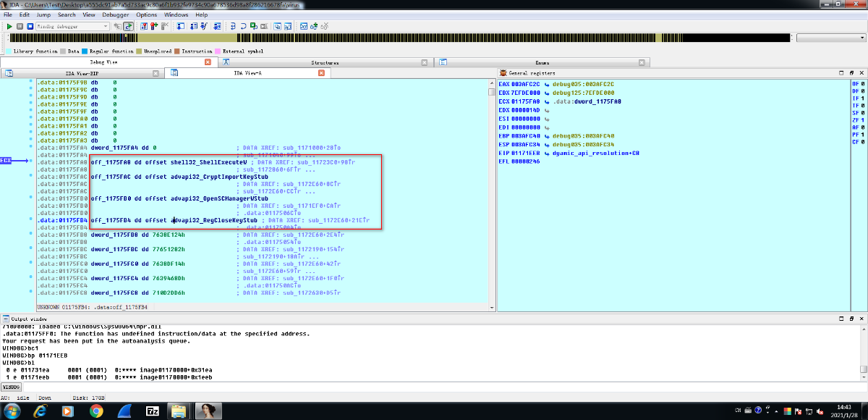The image size is (868, 420).
Task: Close the Output window panel
Action: [861, 319]
